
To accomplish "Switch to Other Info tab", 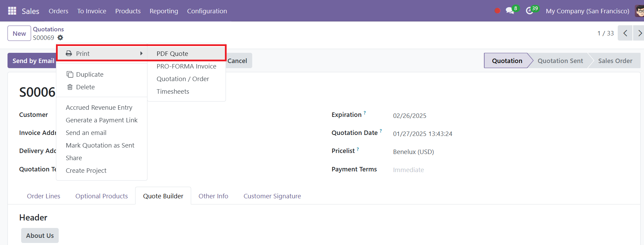I will click(213, 196).
